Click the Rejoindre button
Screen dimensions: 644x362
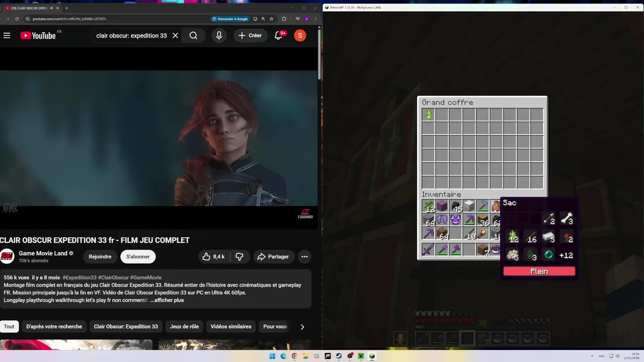(x=100, y=256)
